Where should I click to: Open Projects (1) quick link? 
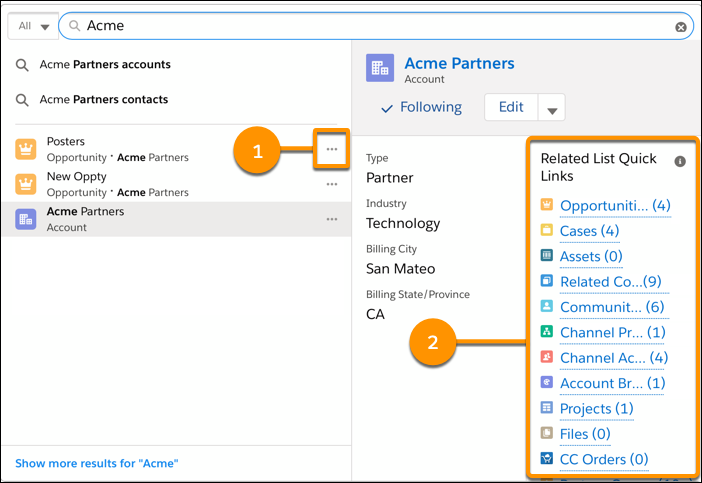[x=596, y=409]
